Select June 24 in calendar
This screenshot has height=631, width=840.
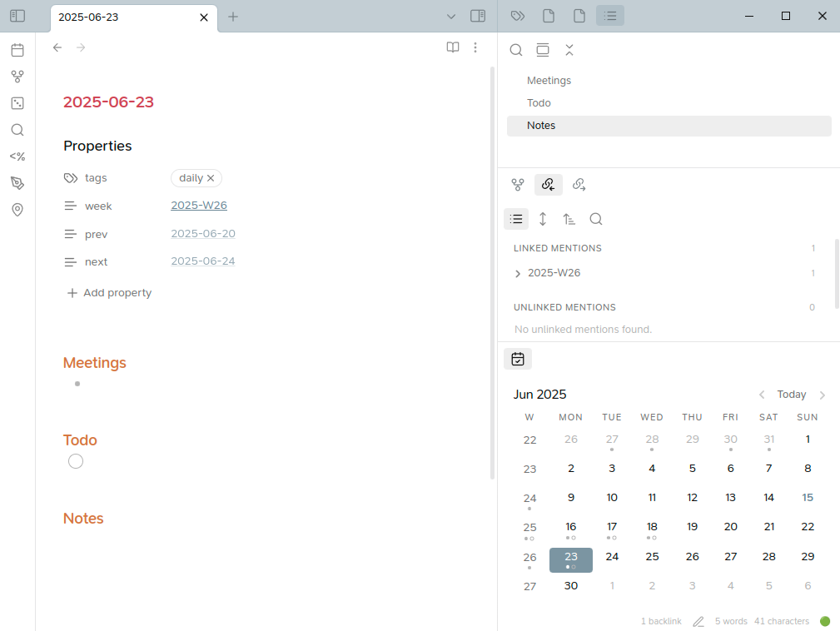[612, 557]
